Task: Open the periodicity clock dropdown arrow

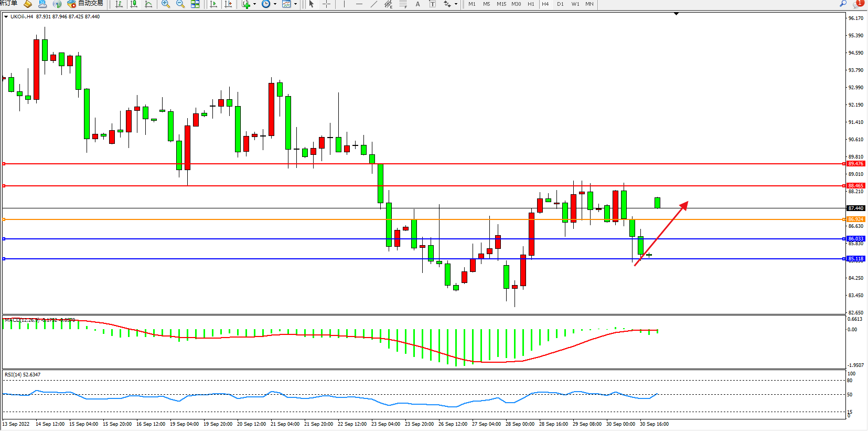Action: (275, 4)
